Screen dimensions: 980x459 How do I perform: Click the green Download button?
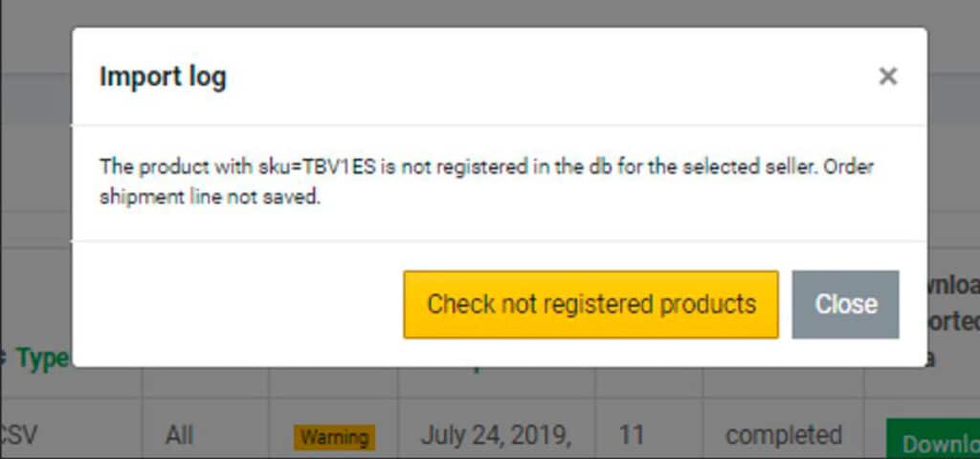[934, 440]
